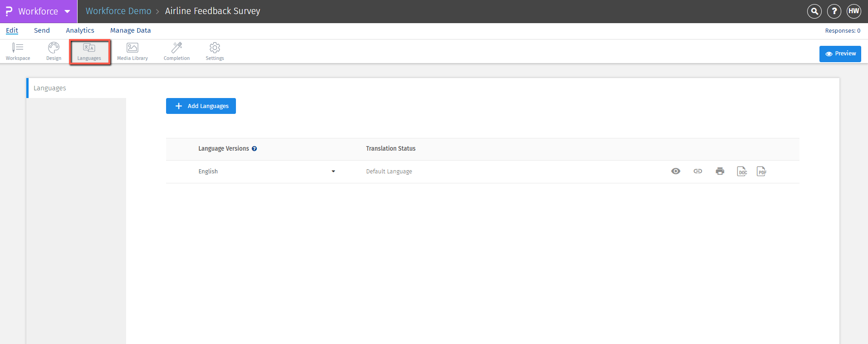868x344 pixels.
Task: Click the Default Language status text
Action: 389,172
